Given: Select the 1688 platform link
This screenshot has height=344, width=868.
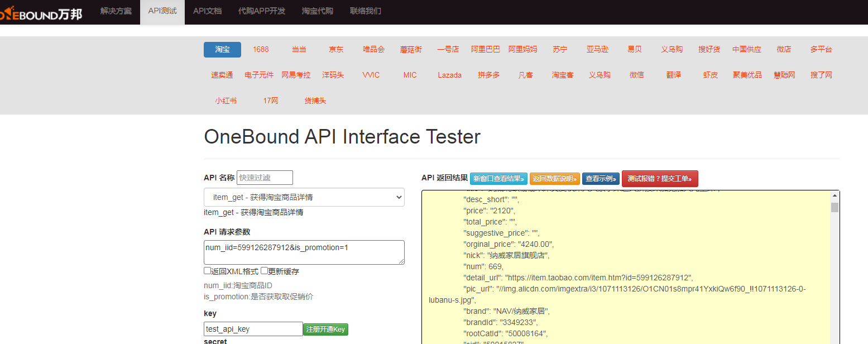Looking at the screenshot, I should click(x=261, y=49).
